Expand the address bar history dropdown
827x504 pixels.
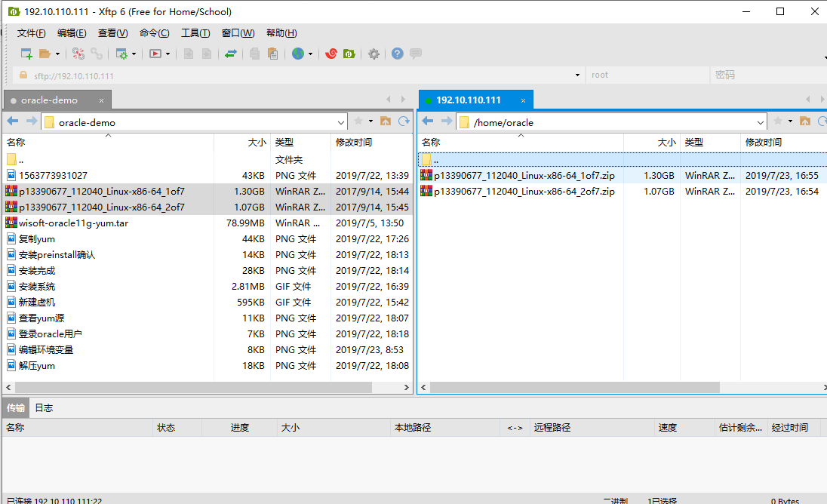pos(577,75)
